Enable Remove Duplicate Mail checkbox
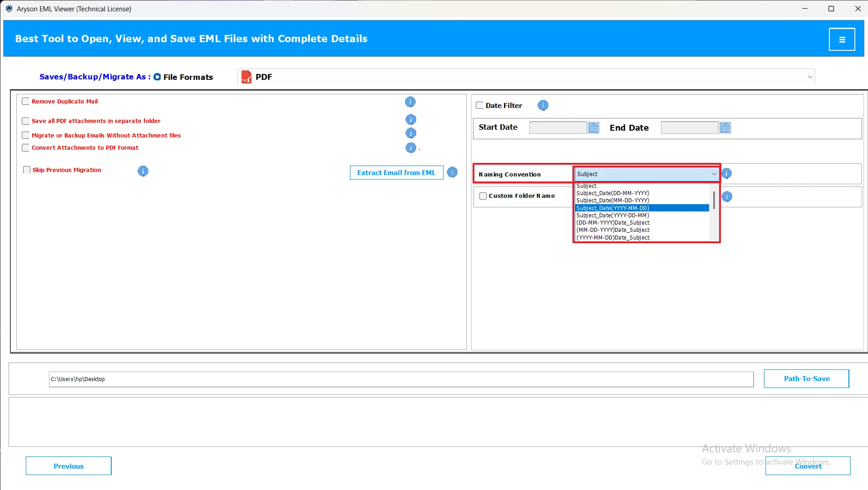 point(26,102)
